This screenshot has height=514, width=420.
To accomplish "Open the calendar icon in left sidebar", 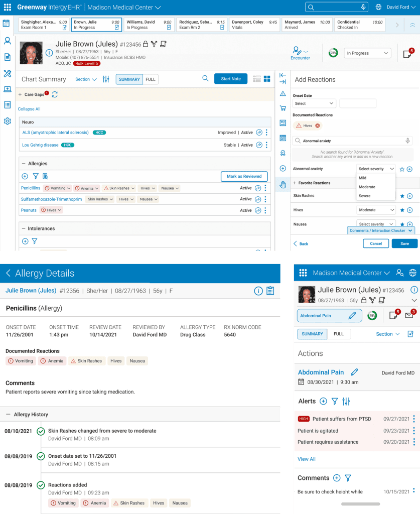I will 6,23.
